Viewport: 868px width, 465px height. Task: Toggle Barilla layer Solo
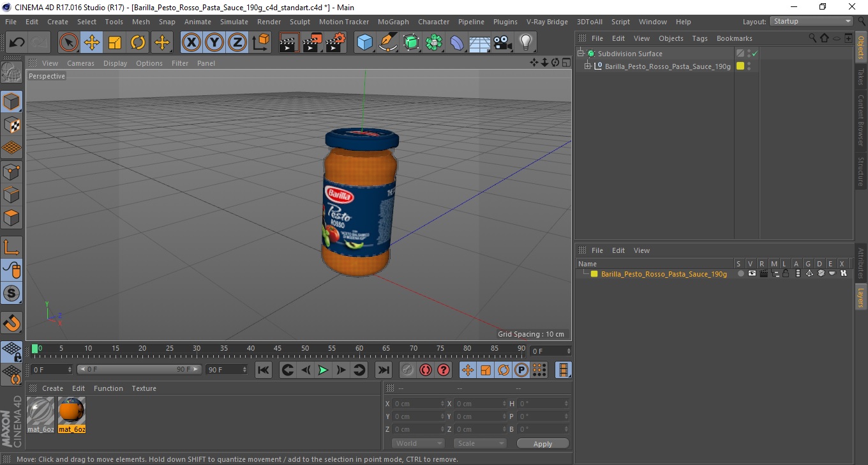(740, 274)
